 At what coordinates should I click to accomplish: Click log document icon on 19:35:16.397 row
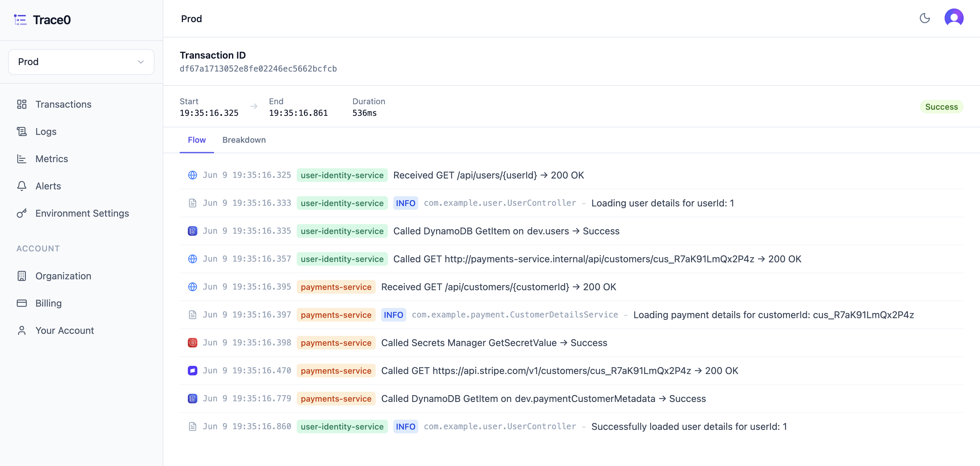(x=193, y=315)
